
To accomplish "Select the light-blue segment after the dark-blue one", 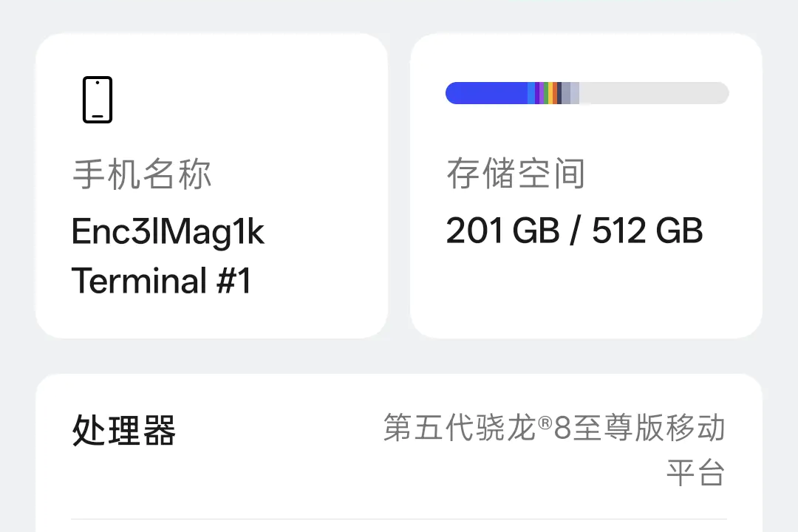I will click(531, 93).
